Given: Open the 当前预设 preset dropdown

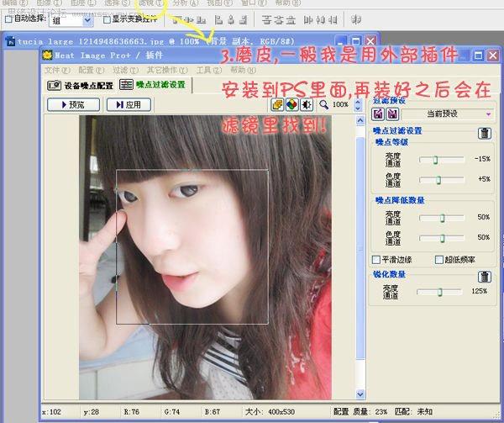Looking at the screenshot, I should pyautogui.click(x=448, y=114).
